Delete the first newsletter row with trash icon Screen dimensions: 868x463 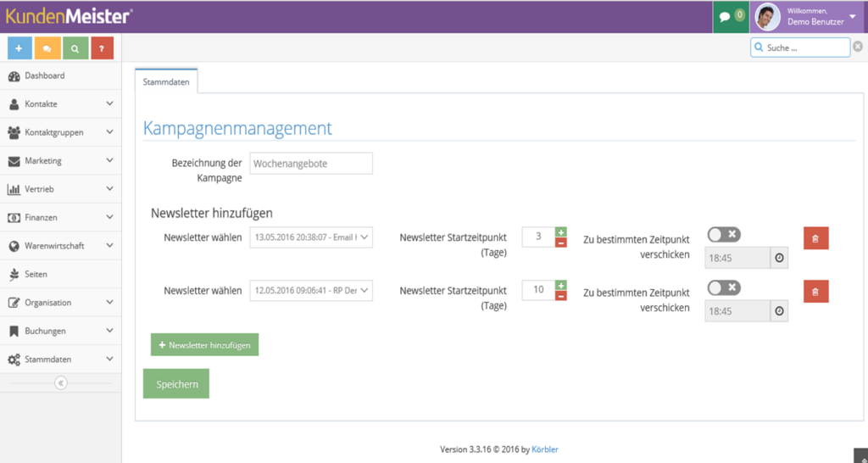816,238
